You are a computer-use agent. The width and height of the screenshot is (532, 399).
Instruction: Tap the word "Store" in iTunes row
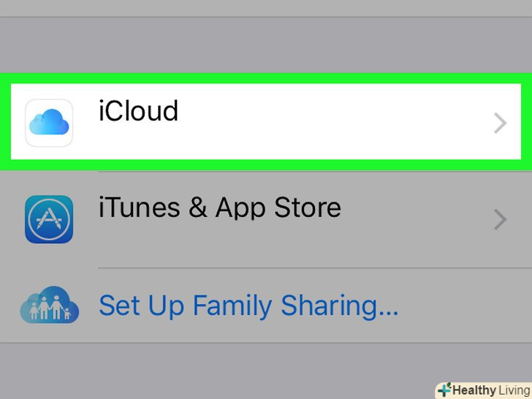click(308, 208)
